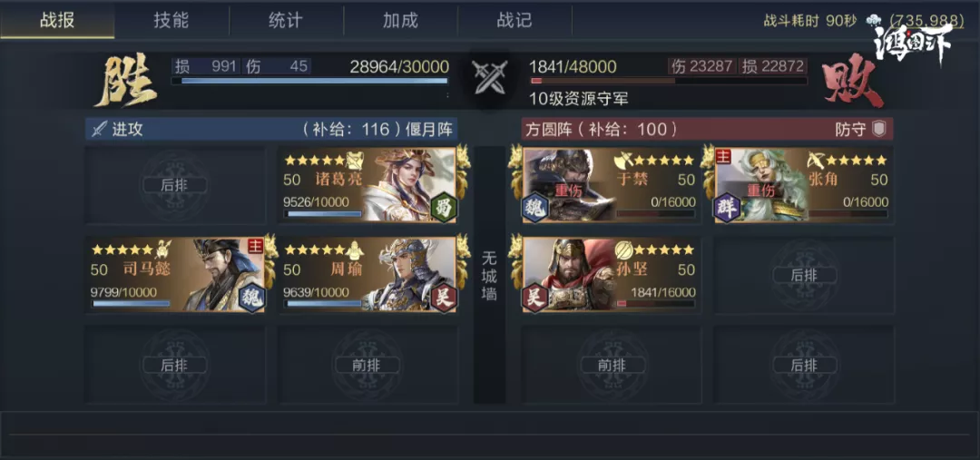Open the 战记 tab
The height and width of the screenshot is (460, 980).
pos(514,20)
